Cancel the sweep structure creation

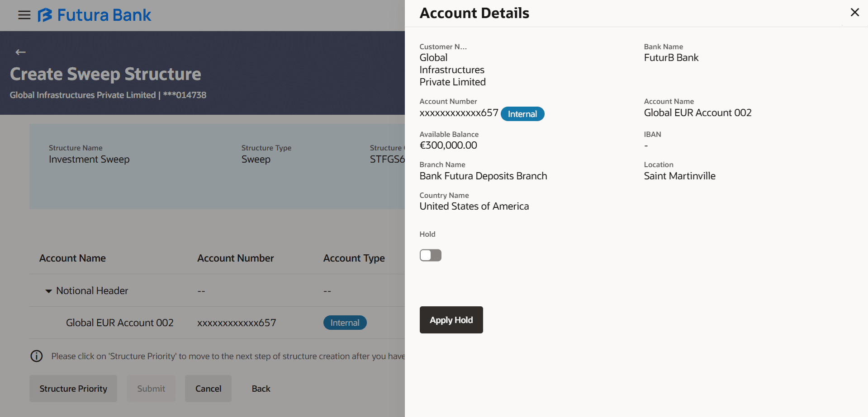click(x=208, y=389)
